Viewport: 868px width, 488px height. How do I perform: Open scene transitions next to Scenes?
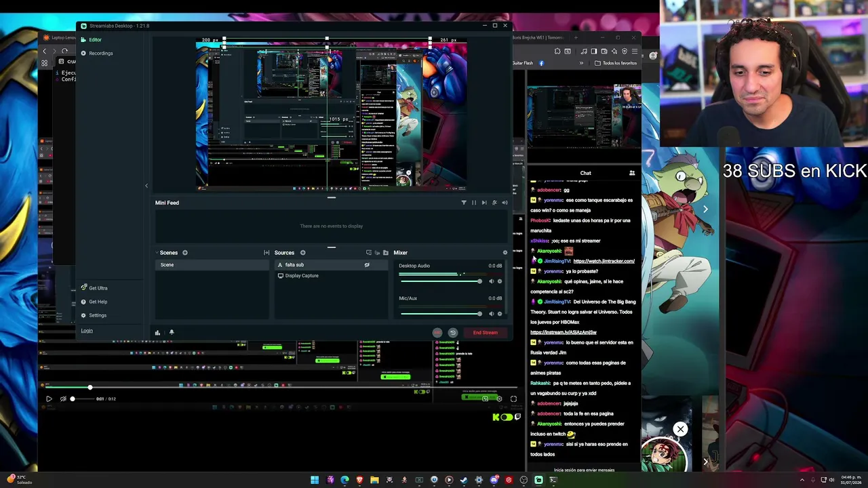[267, 253]
